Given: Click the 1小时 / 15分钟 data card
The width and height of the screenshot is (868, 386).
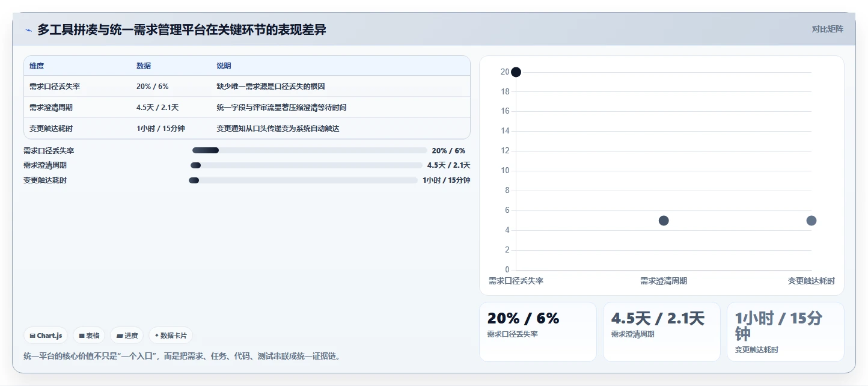Looking at the screenshot, I should point(786,332).
